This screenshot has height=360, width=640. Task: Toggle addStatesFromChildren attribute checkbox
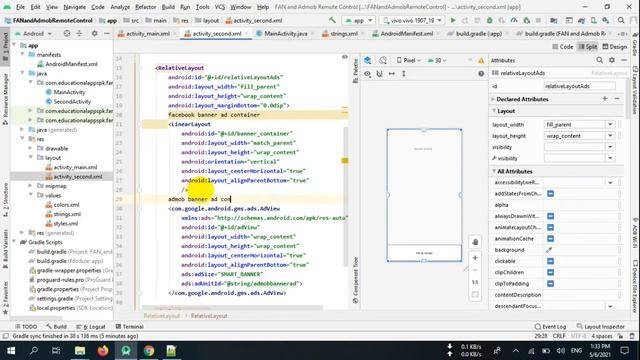[x=551, y=193]
